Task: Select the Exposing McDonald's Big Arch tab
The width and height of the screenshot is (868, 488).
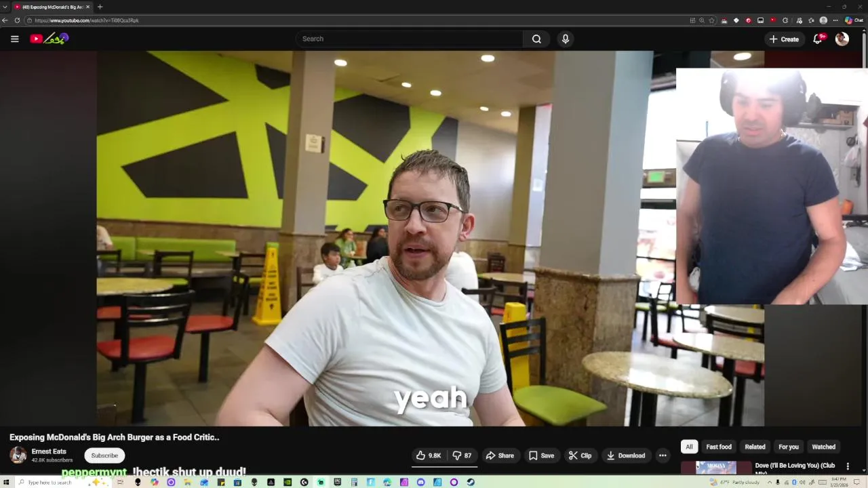Action: (52, 7)
